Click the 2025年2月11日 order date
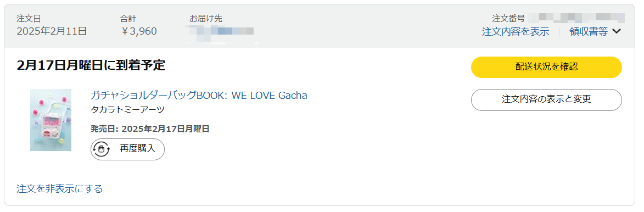Viewport: 644px width, 212px height. tap(52, 31)
